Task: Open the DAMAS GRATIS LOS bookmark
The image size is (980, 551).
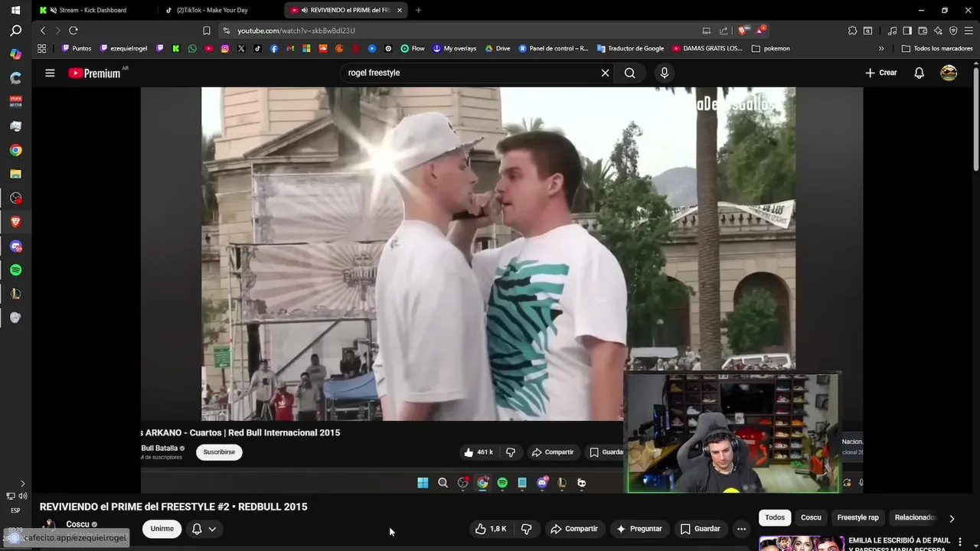Action: pyautogui.click(x=707, y=48)
